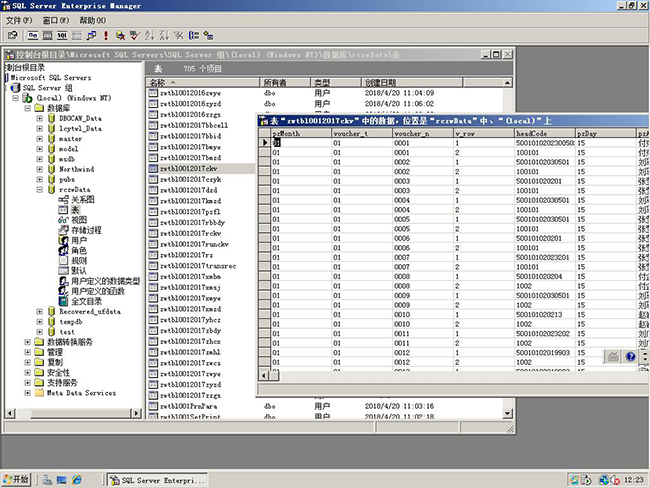Click tree pane horizontal scrollbar right arrow
Image resolution: width=650 pixels, height=488 pixels.
coord(136,413)
